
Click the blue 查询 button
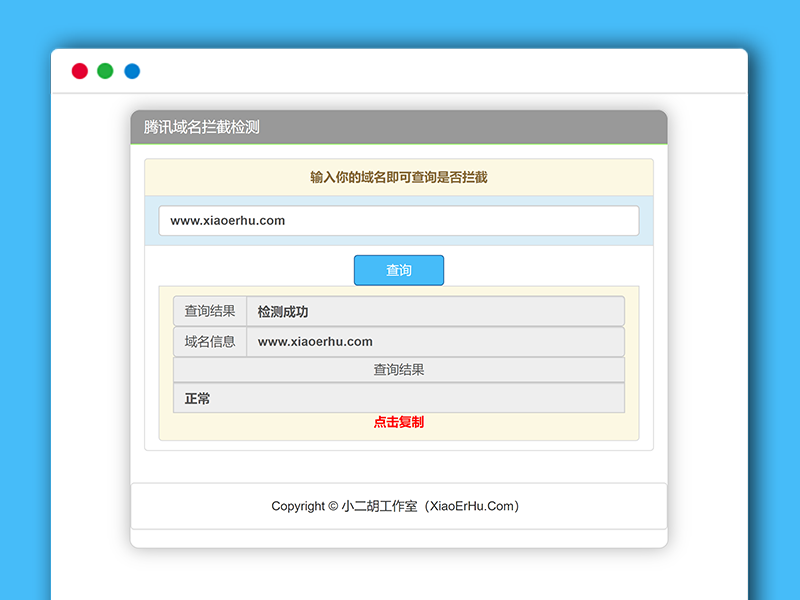pos(398,270)
